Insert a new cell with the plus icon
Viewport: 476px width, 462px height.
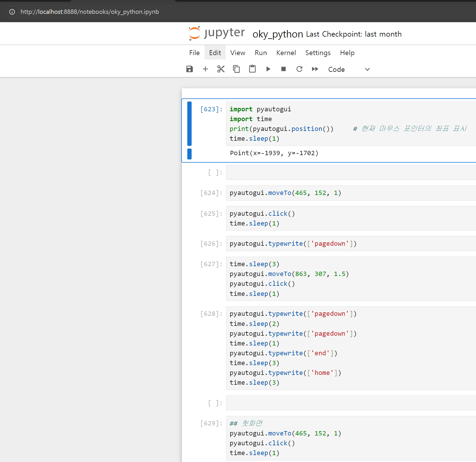click(205, 69)
